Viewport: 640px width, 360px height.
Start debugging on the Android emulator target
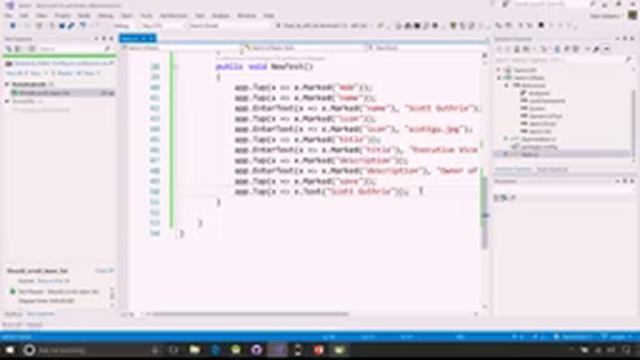coord(322,26)
